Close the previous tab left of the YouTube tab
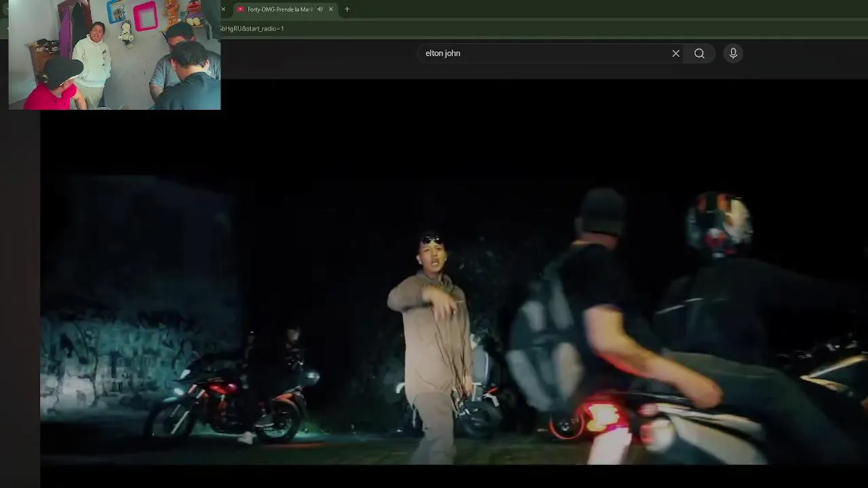This screenshot has height=488, width=868. [x=223, y=9]
